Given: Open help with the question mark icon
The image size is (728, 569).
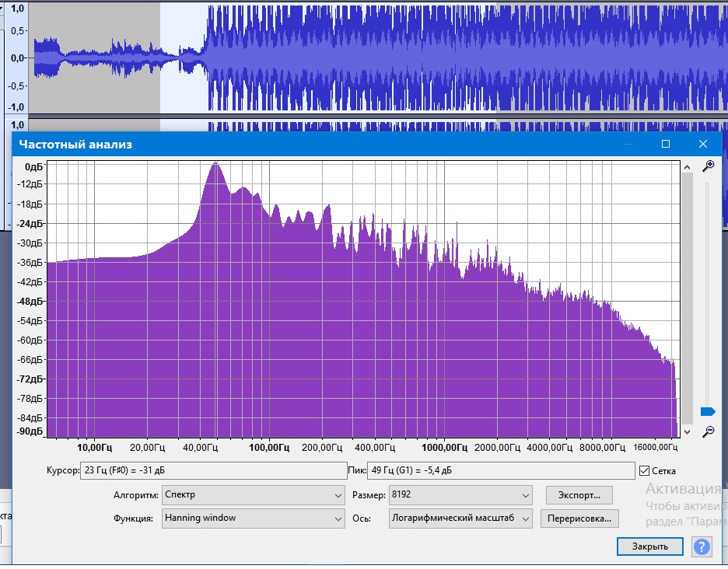Looking at the screenshot, I should (x=702, y=546).
